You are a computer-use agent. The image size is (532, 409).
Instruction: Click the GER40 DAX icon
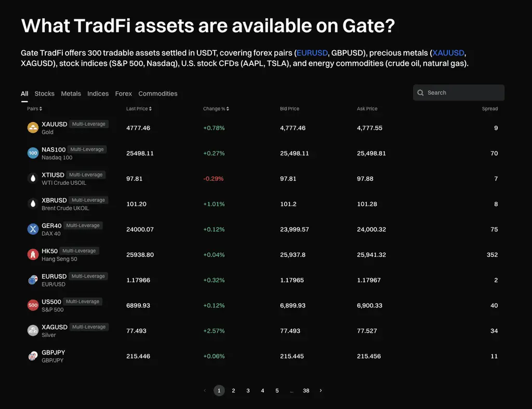(x=33, y=229)
